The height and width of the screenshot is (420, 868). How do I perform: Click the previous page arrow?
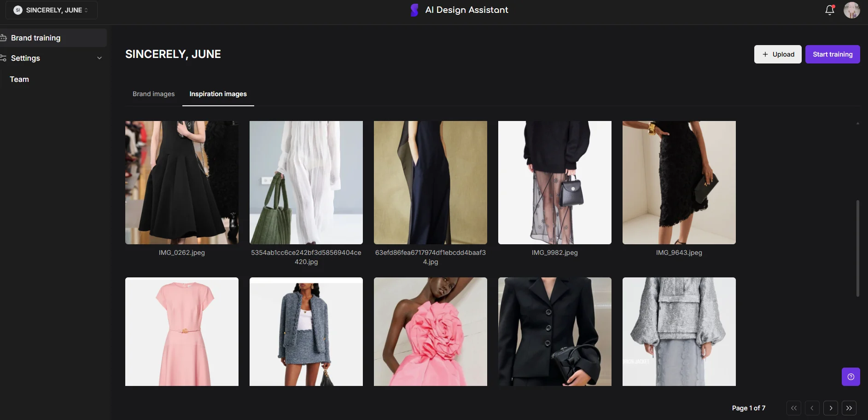pyautogui.click(x=812, y=408)
